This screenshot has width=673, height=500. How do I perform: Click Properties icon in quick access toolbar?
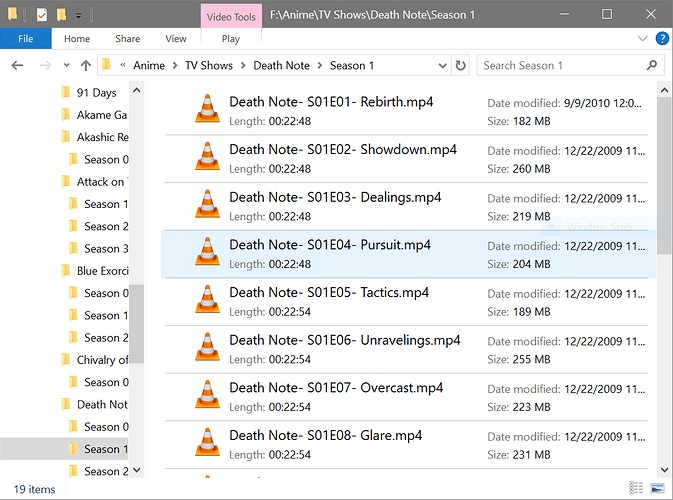tap(42, 15)
